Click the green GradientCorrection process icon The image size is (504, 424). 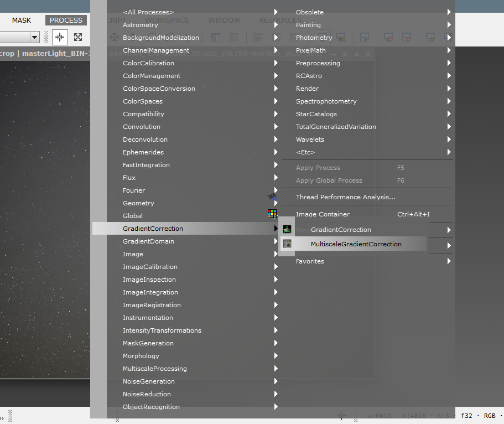287,229
